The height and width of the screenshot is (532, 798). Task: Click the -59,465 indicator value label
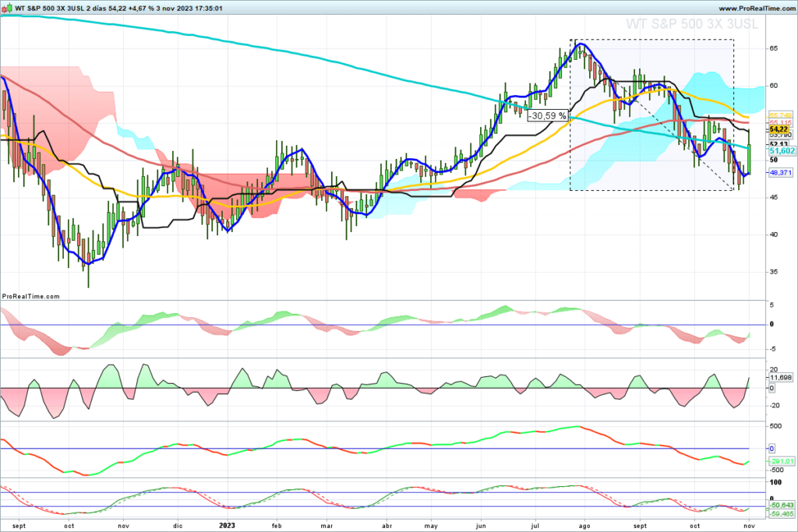click(781, 513)
